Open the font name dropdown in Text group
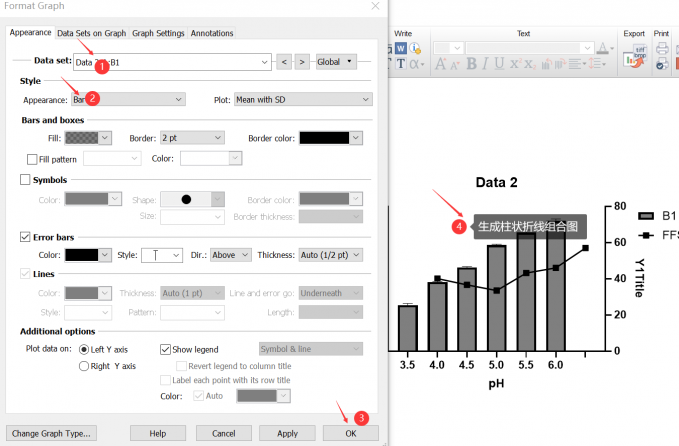The width and height of the screenshot is (679, 446). click(x=530, y=48)
